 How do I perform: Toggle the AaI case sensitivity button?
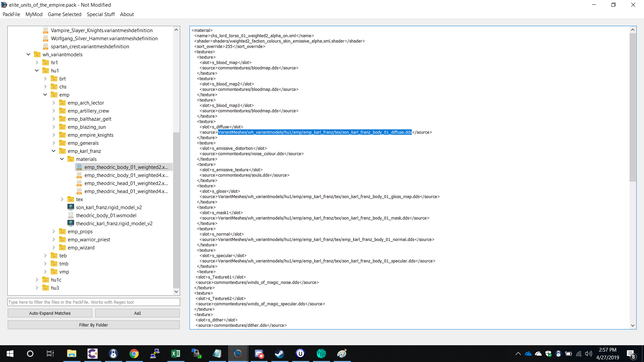pyautogui.click(x=137, y=313)
